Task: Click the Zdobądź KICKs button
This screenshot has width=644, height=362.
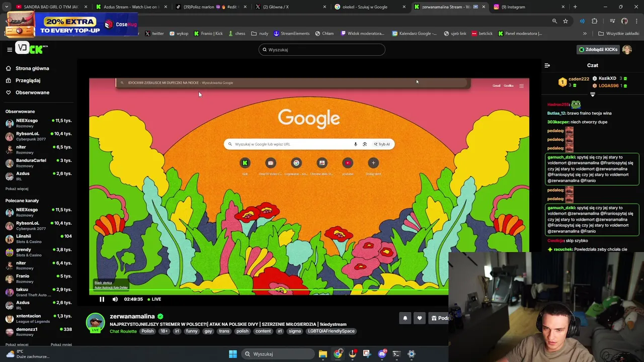Action: pyautogui.click(x=598, y=49)
